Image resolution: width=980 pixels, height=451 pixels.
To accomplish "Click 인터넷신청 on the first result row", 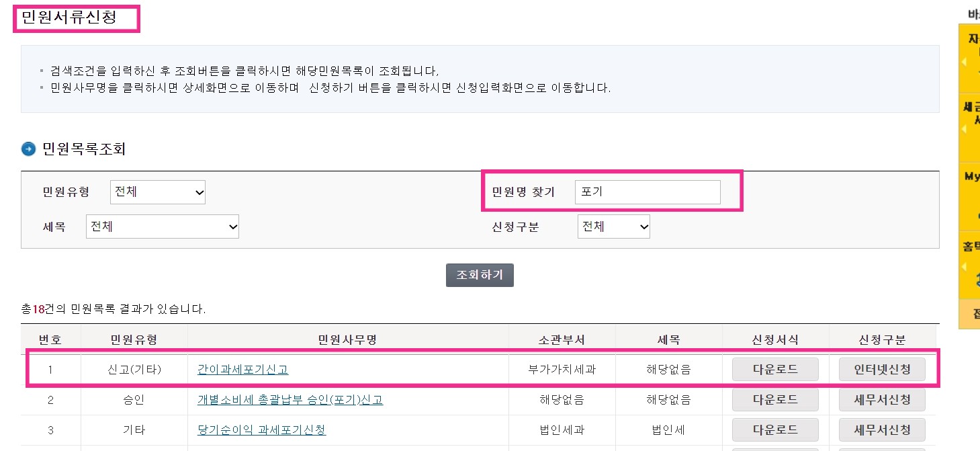I will tap(883, 369).
